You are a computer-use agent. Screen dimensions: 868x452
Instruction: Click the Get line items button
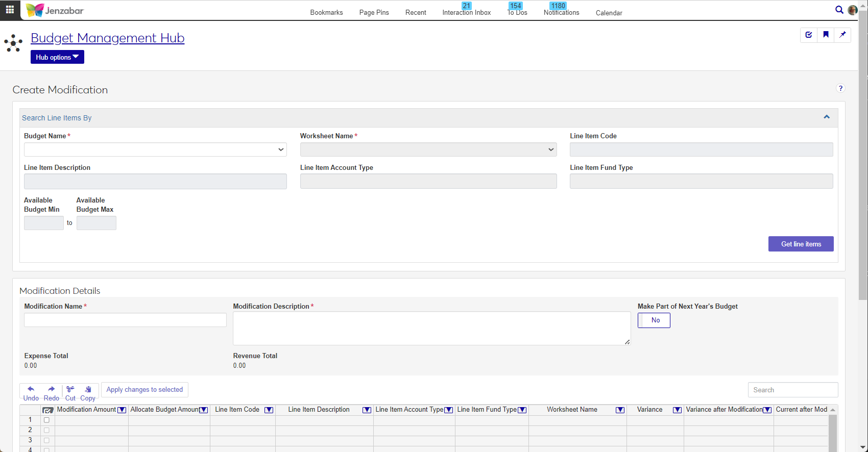point(801,244)
